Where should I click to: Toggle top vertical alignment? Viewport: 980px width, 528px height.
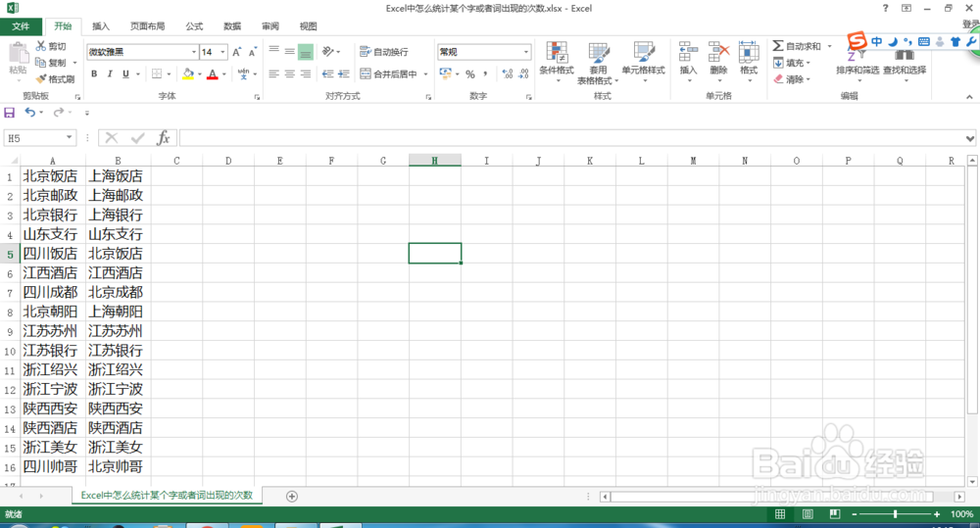[x=273, y=51]
